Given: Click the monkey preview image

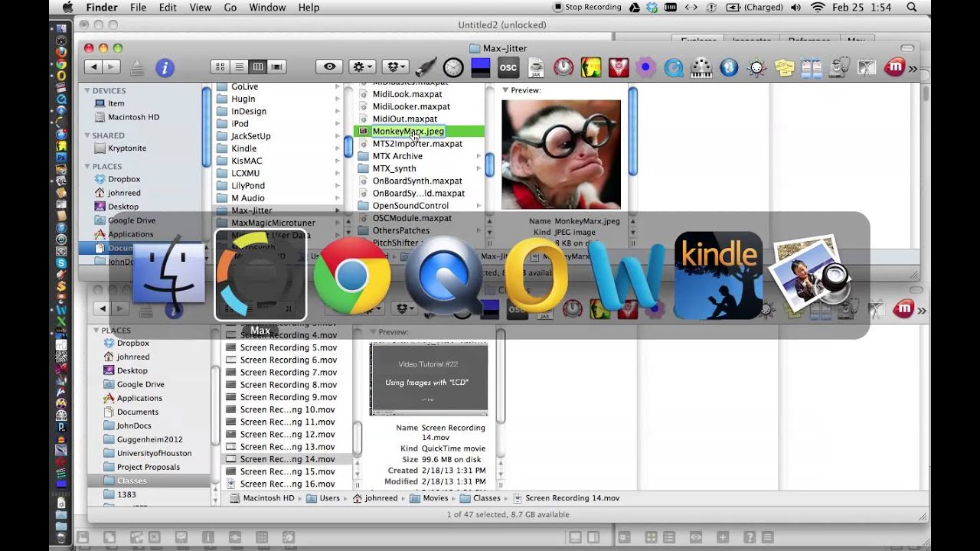Looking at the screenshot, I should point(561,155).
